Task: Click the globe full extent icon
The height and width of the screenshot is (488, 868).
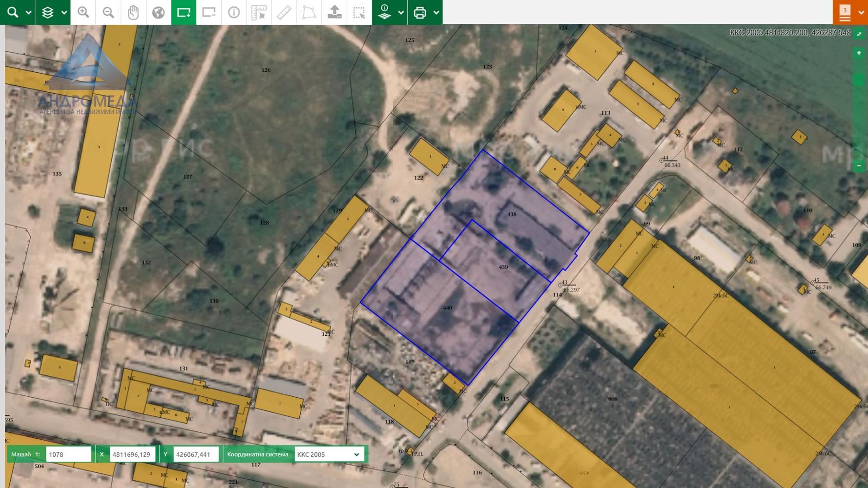Action: click(x=158, y=12)
